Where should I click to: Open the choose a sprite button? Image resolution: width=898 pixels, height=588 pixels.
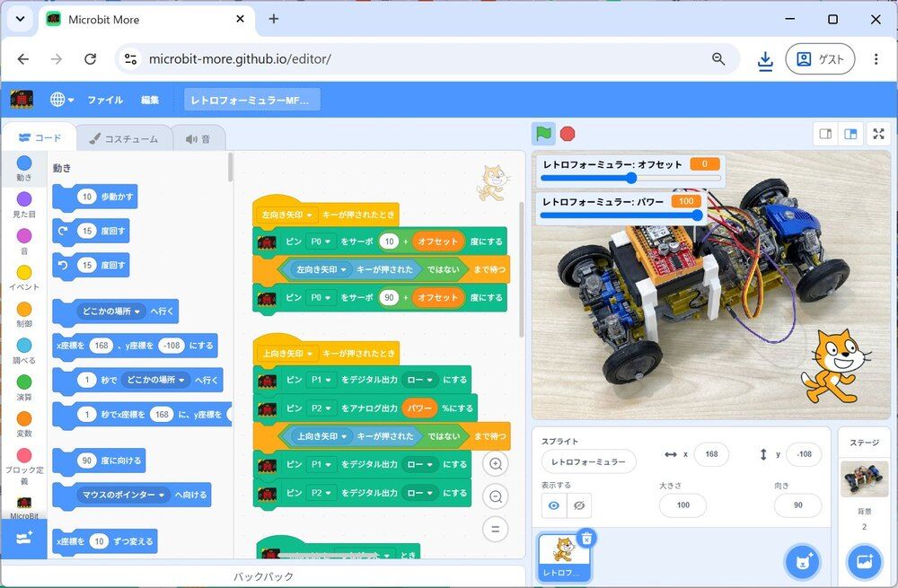803,561
